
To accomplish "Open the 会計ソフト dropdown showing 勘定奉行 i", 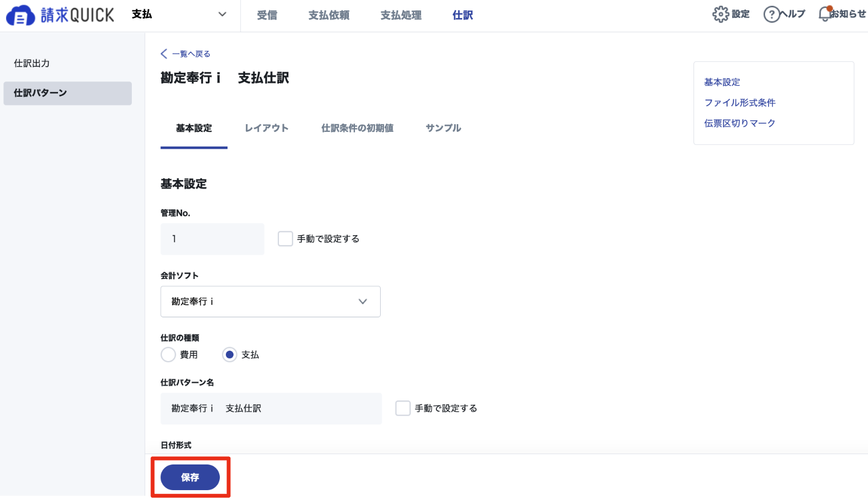I will pyautogui.click(x=270, y=301).
